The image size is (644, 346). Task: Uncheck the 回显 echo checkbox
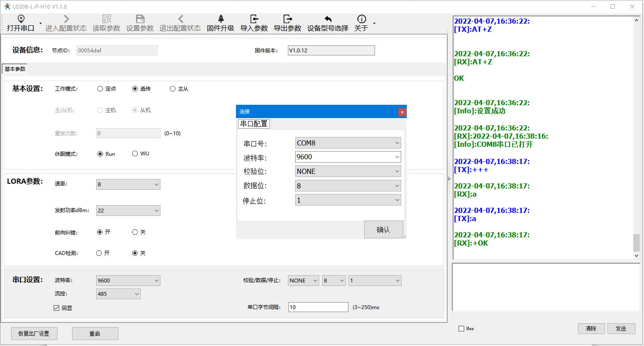click(56, 308)
